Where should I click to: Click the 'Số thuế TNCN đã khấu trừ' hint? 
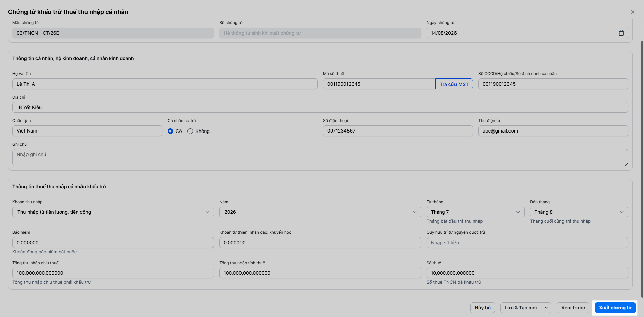454,282
